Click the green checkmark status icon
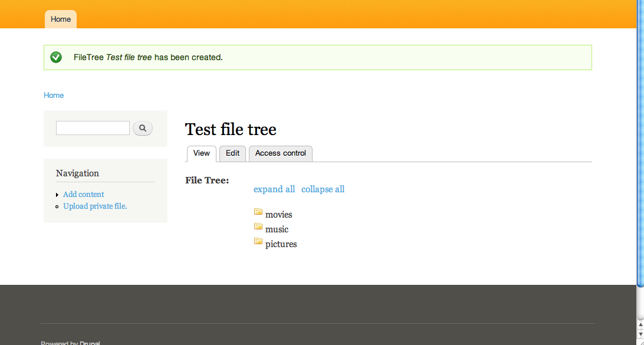The height and width of the screenshot is (345, 644). (56, 58)
